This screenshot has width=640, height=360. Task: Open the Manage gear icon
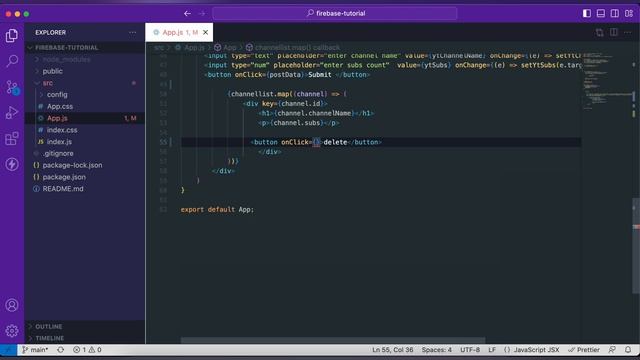[x=12, y=331]
